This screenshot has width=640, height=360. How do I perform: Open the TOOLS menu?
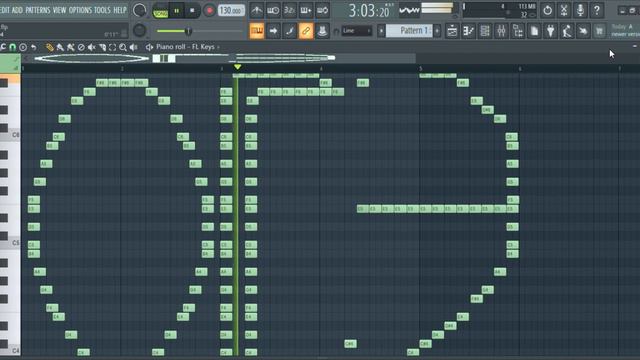click(102, 10)
